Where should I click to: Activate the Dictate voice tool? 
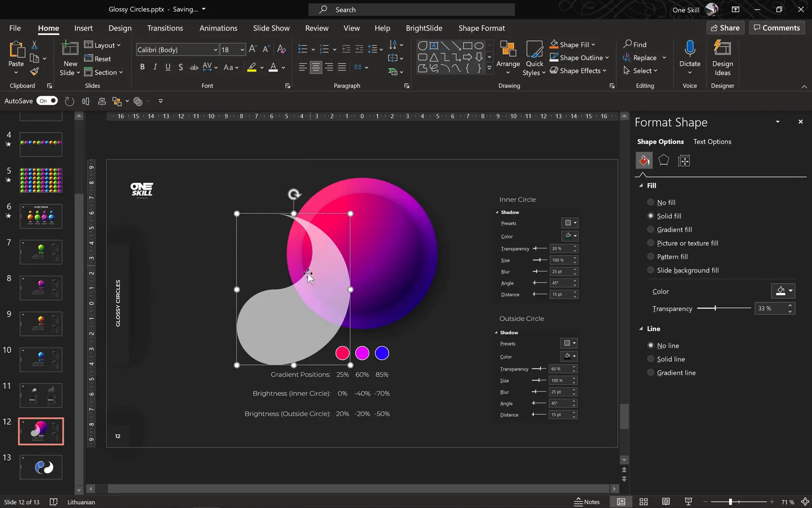tap(690, 54)
